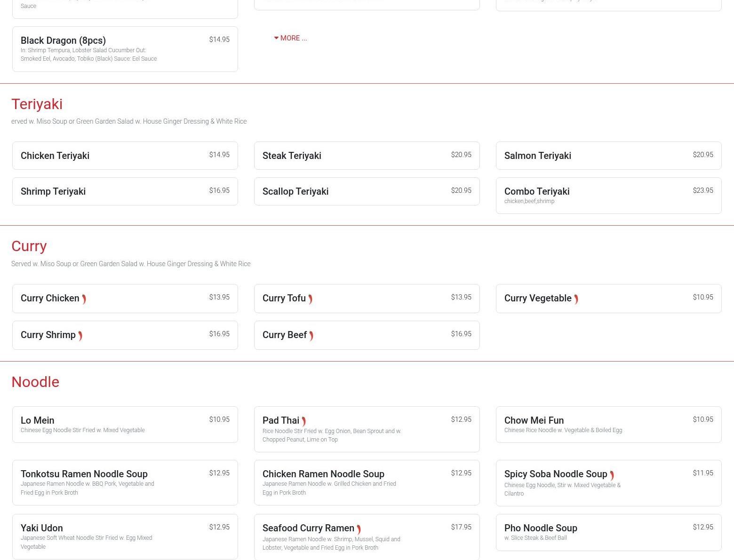Open the Noodle section heading

point(35,382)
